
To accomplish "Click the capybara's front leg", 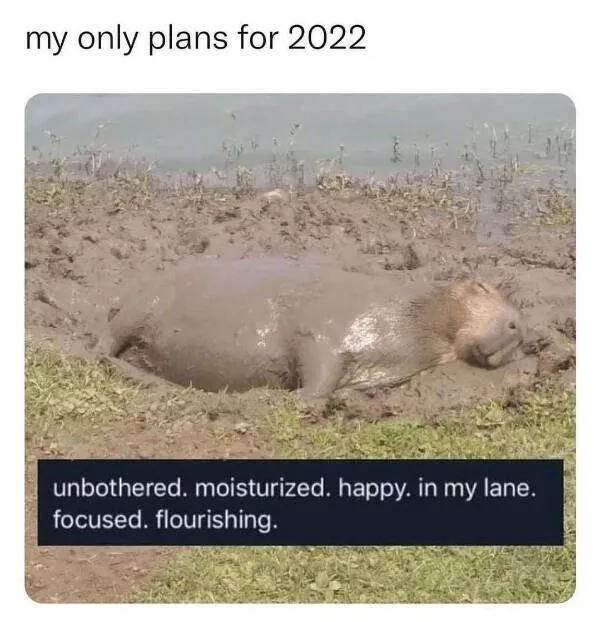I will [x=317, y=365].
